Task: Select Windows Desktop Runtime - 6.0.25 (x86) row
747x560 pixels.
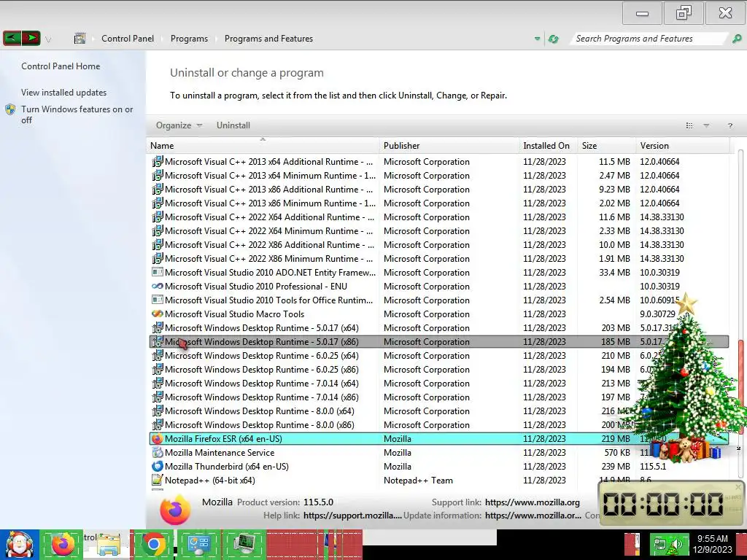Action: point(438,369)
